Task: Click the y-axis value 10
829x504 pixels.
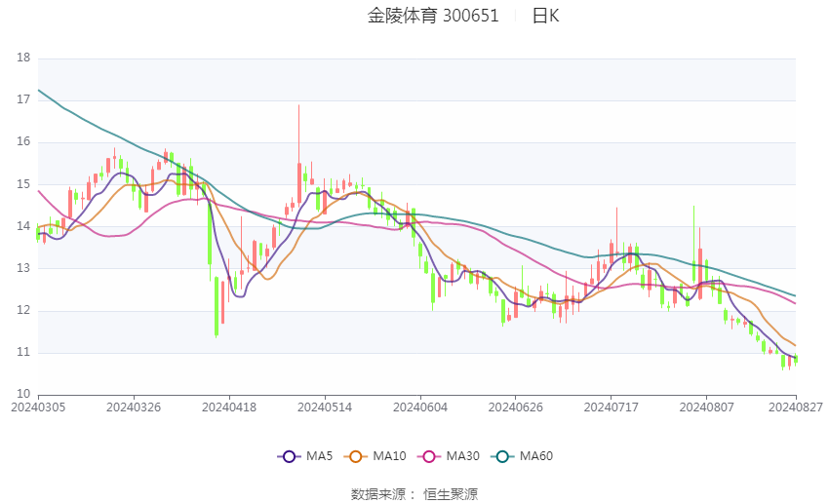Action: point(23,394)
